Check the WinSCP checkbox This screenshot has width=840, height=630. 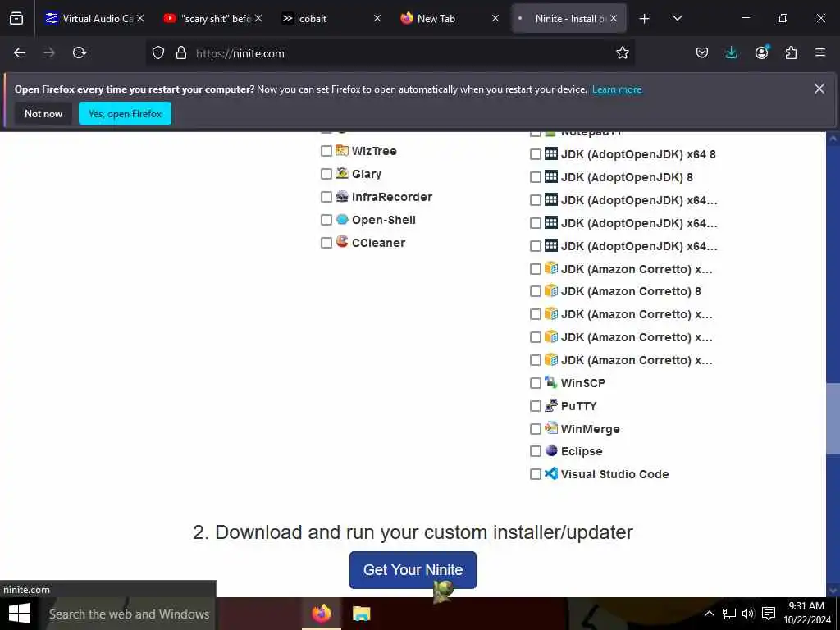click(x=535, y=383)
